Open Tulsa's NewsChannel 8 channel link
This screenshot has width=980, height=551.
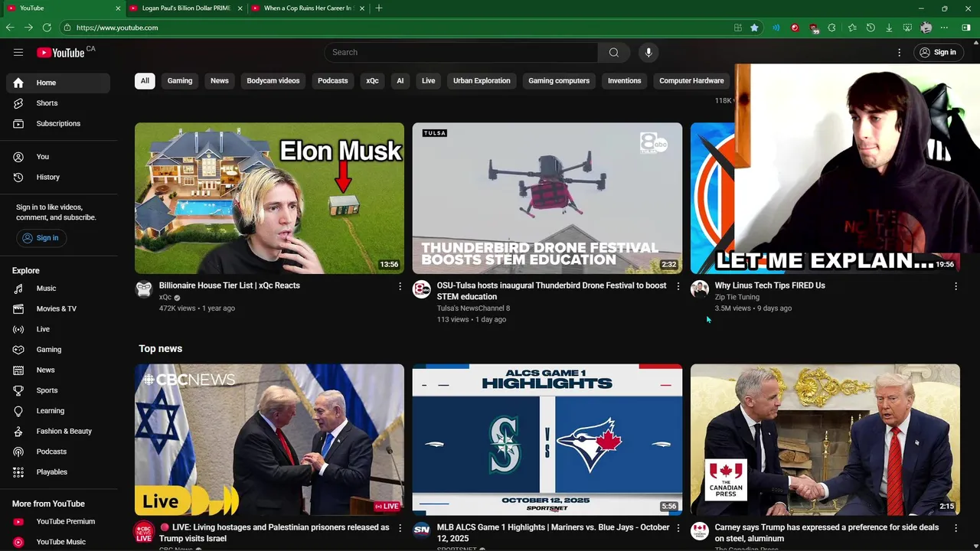point(473,308)
